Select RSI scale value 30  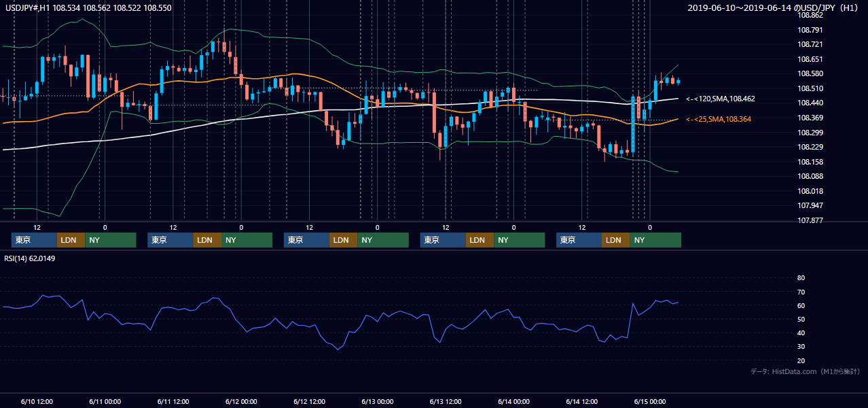coord(801,347)
